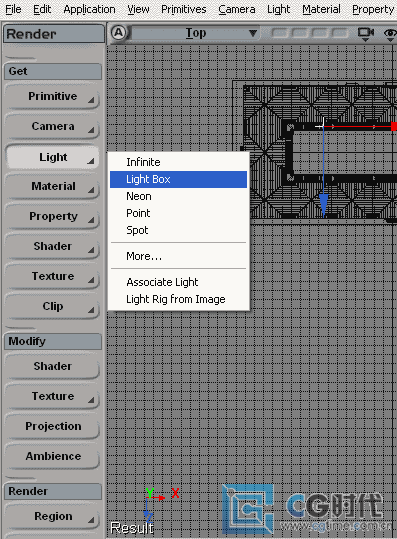Choose Point light type
397x539 pixels.
click(178, 213)
